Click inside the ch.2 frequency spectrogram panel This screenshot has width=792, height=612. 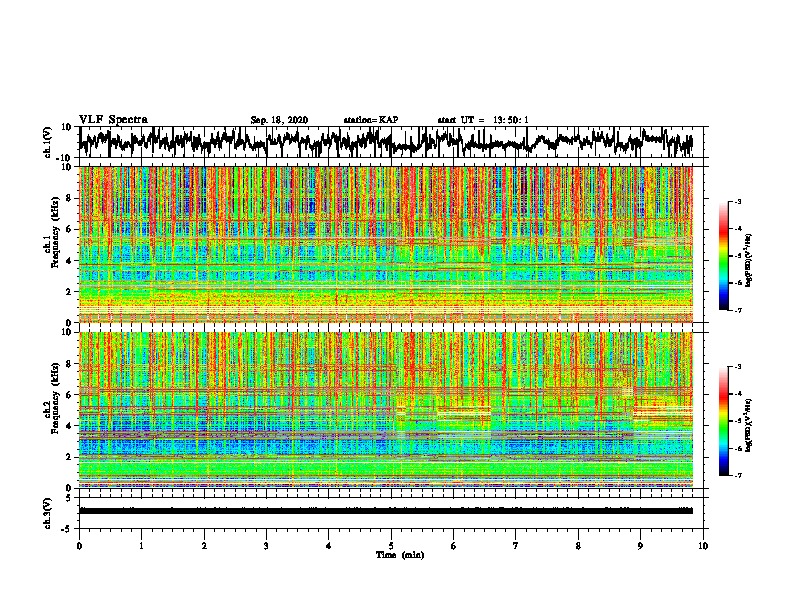click(386, 410)
